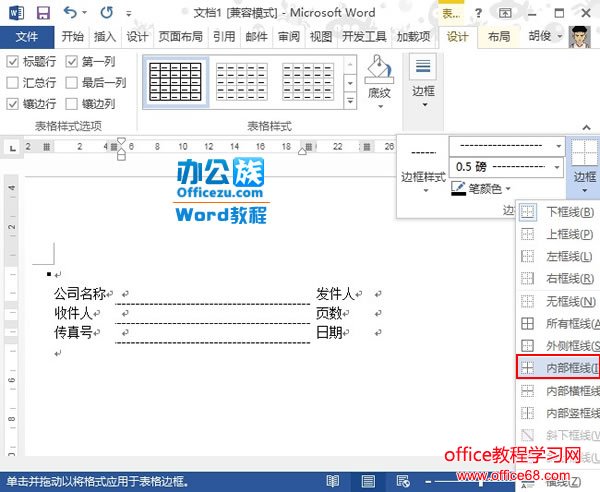
Task: Choose 内部竖框线 inside vertical border
Action: click(x=559, y=413)
